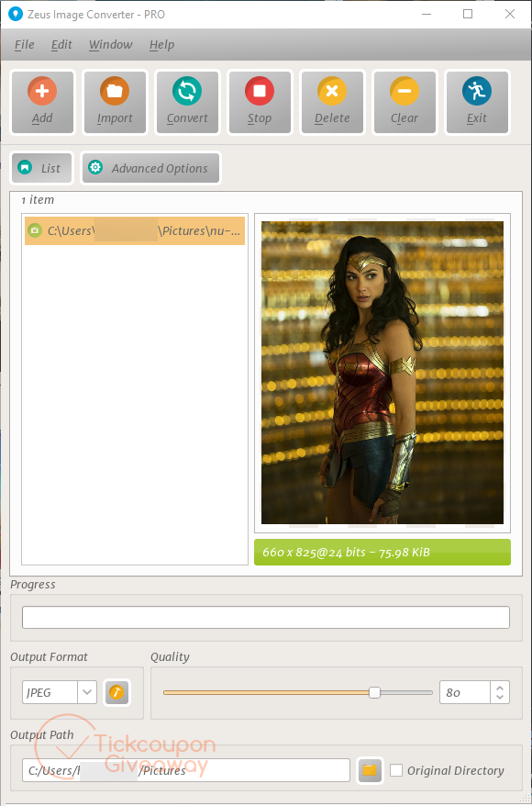Click the Quality value field showing 80
The height and width of the screenshot is (806, 532).
point(465,692)
